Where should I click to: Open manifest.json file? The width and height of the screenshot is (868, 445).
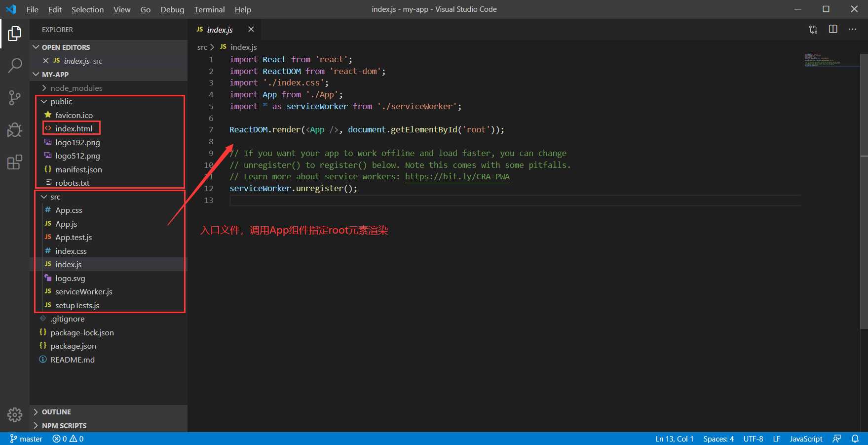pyautogui.click(x=109, y=169)
